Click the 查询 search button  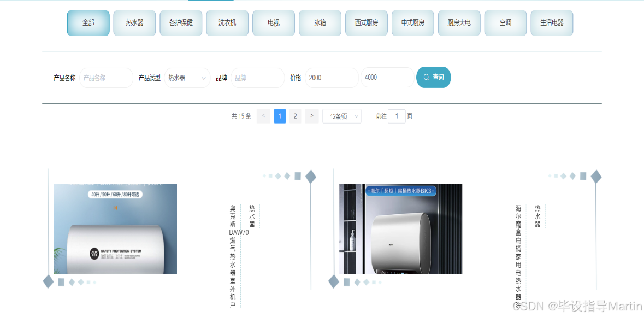coord(434,77)
